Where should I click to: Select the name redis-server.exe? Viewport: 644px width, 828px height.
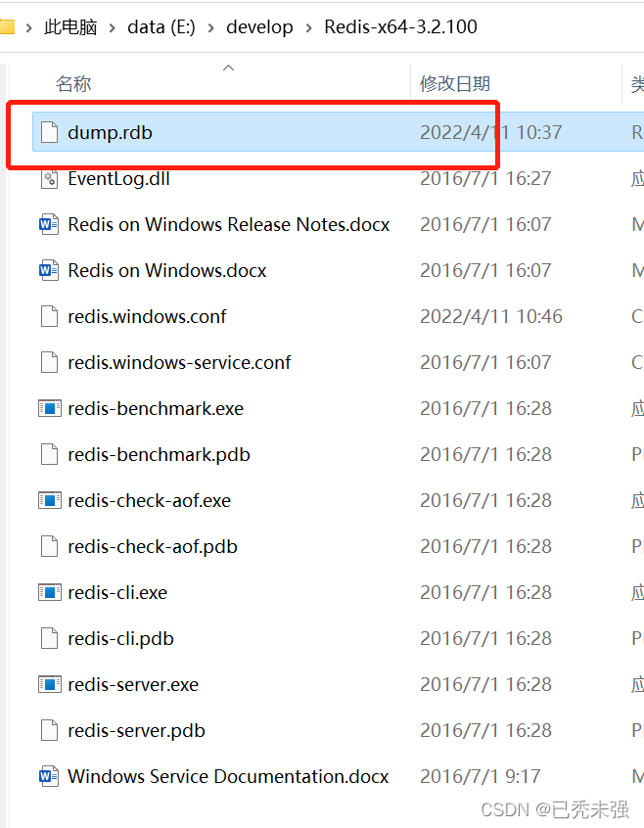pyautogui.click(x=133, y=684)
